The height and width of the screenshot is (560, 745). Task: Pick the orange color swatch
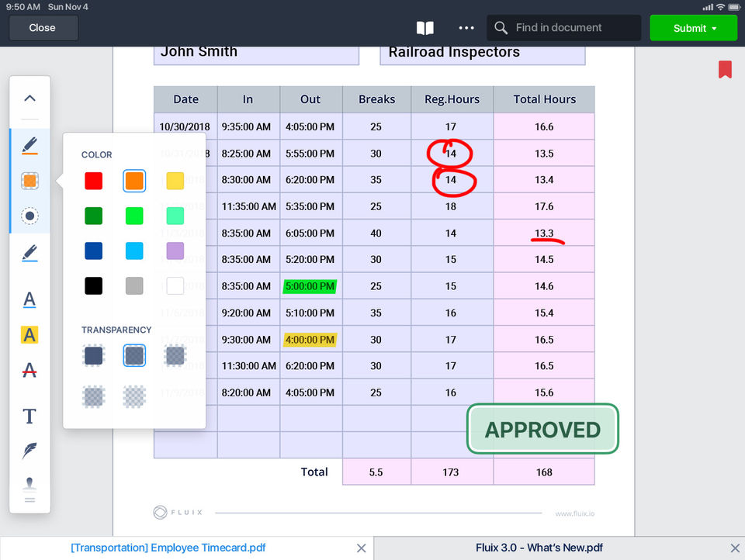point(134,181)
